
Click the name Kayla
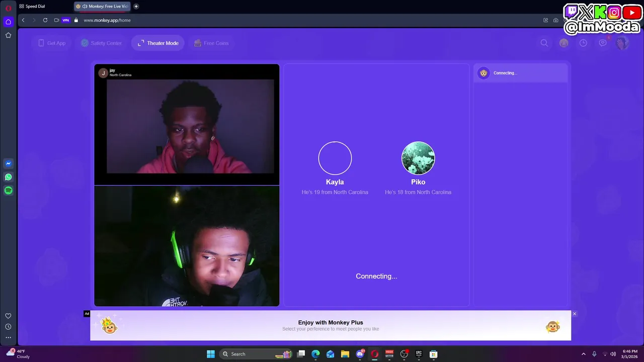pos(335,182)
